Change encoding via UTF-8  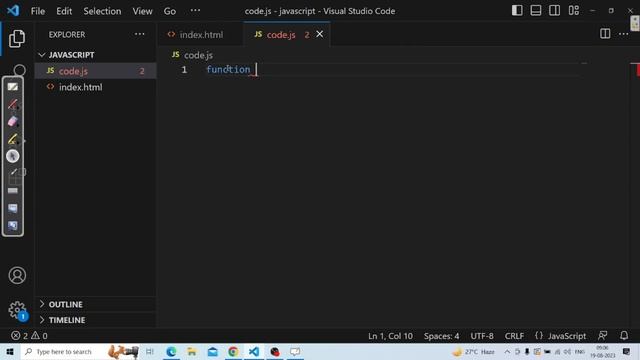pyautogui.click(x=482, y=336)
